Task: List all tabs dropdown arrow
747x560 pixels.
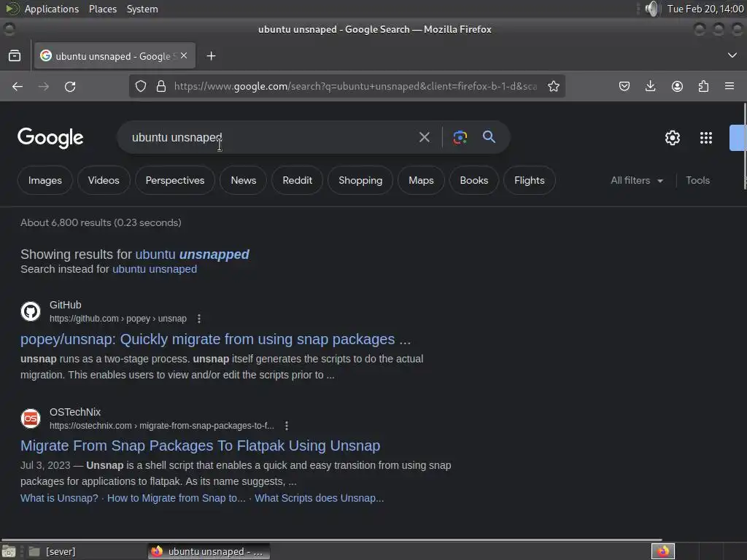Action: point(732,55)
